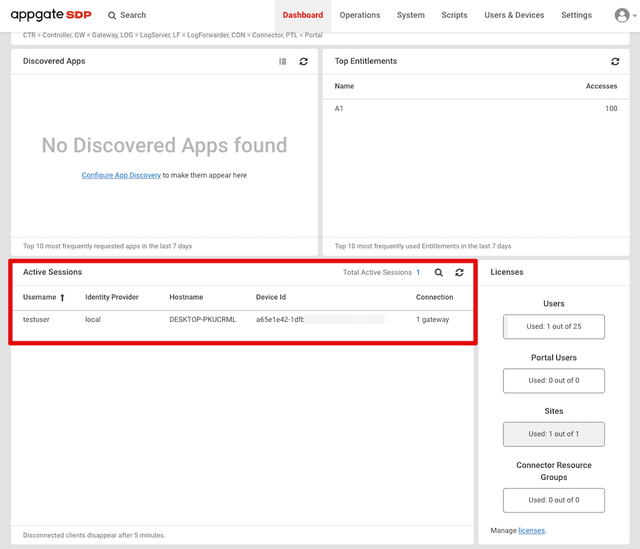Refresh the Top Entitlements panel
Viewport: 640px width, 549px height.
pyautogui.click(x=615, y=61)
